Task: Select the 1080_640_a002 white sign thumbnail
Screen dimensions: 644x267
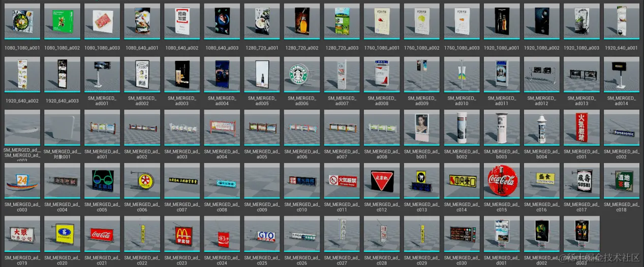Action: pos(182,21)
